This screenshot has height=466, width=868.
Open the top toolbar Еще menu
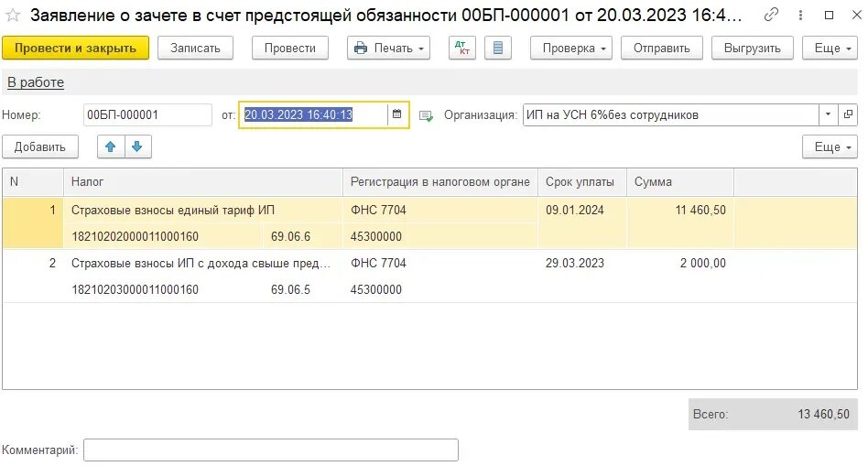[x=830, y=49]
